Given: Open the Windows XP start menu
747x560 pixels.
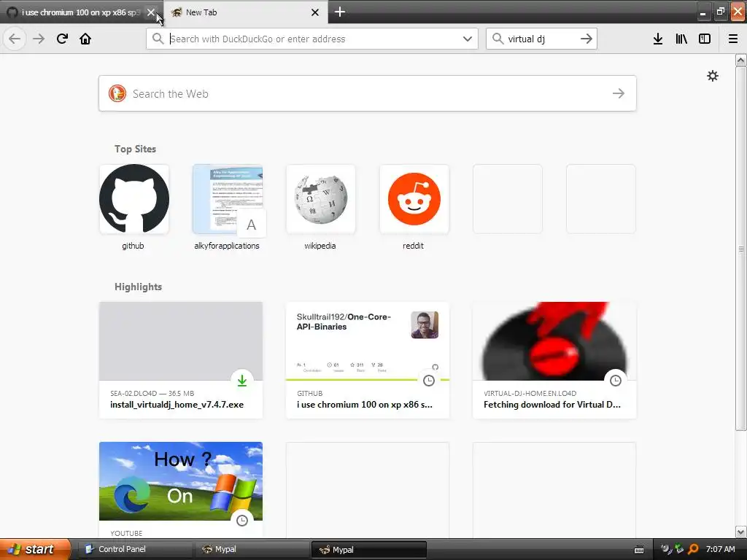Looking at the screenshot, I should pyautogui.click(x=35, y=549).
